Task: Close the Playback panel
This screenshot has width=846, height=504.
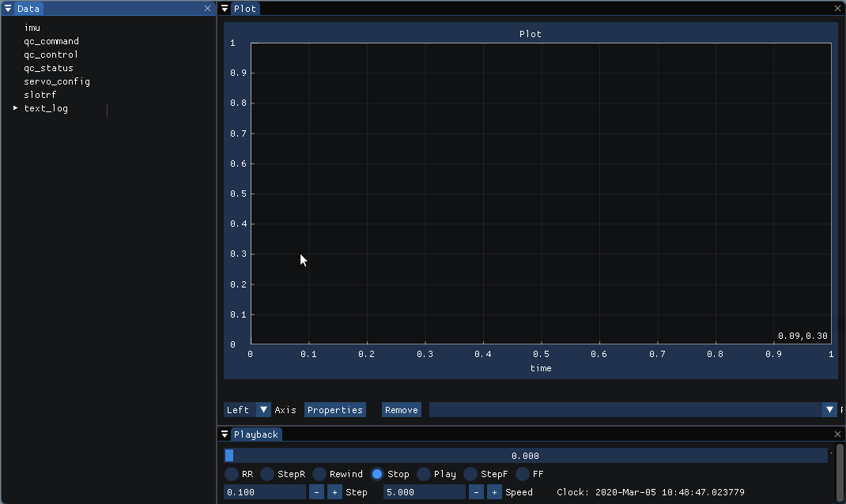Action: [x=837, y=434]
